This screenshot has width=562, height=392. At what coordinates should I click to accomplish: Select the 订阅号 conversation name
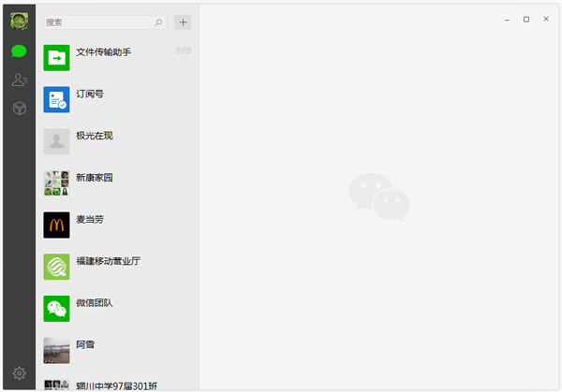pyautogui.click(x=90, y=94)
